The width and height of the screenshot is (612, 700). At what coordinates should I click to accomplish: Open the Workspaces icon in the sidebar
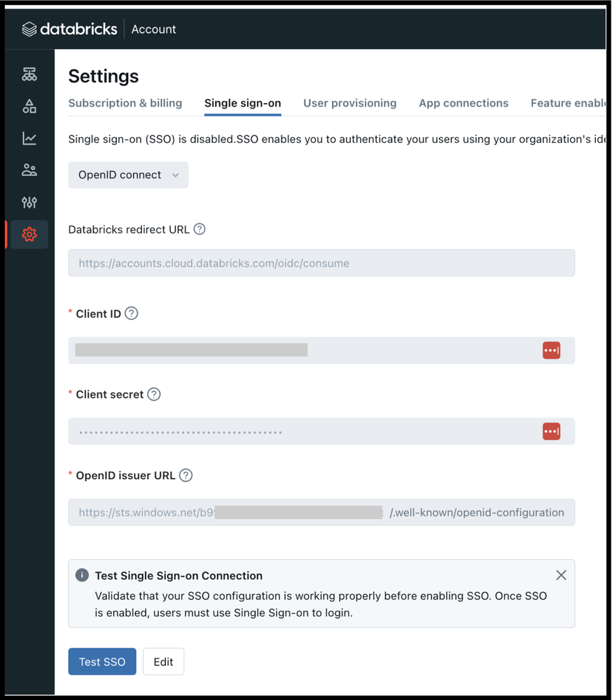(x=29, y=74)
